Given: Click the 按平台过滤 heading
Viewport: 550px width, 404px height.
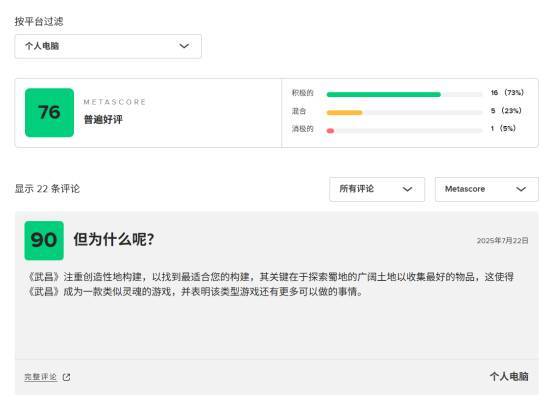Looking at the screenshot, I should coord(39,21).
